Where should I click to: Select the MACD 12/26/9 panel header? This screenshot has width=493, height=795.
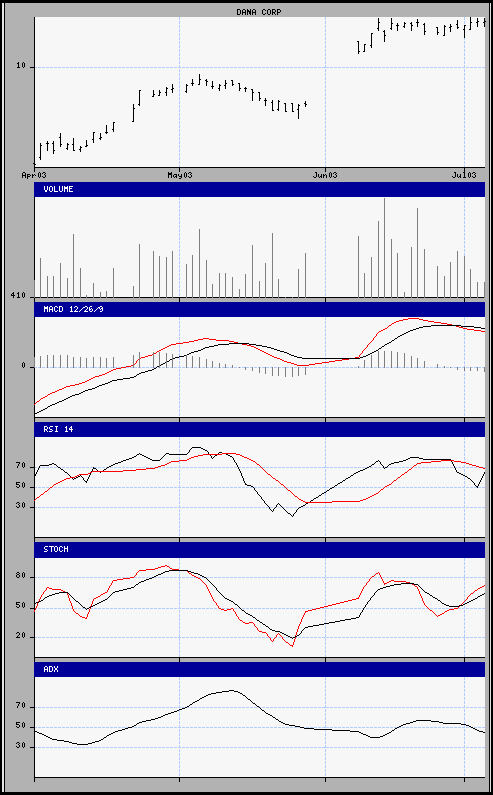coord(260,310)
